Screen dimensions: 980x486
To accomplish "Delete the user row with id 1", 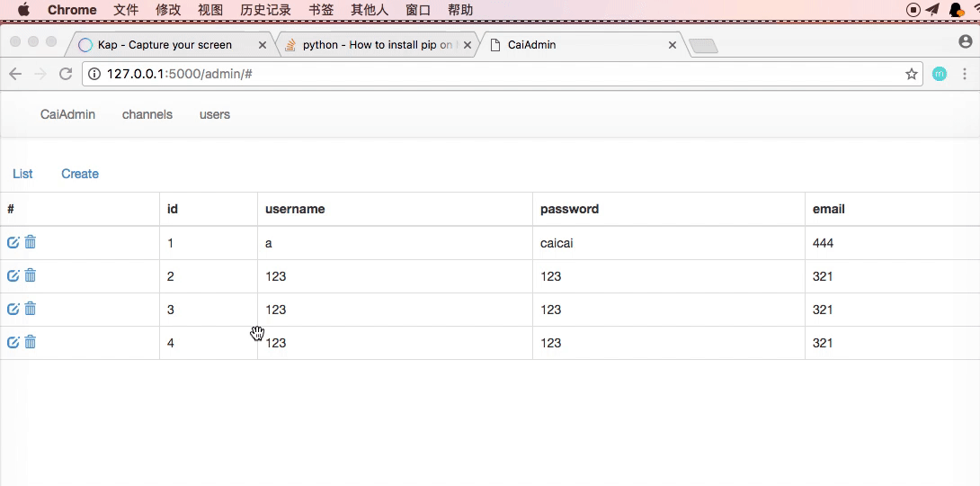I will pyautogui.click(x=30, y=242).
